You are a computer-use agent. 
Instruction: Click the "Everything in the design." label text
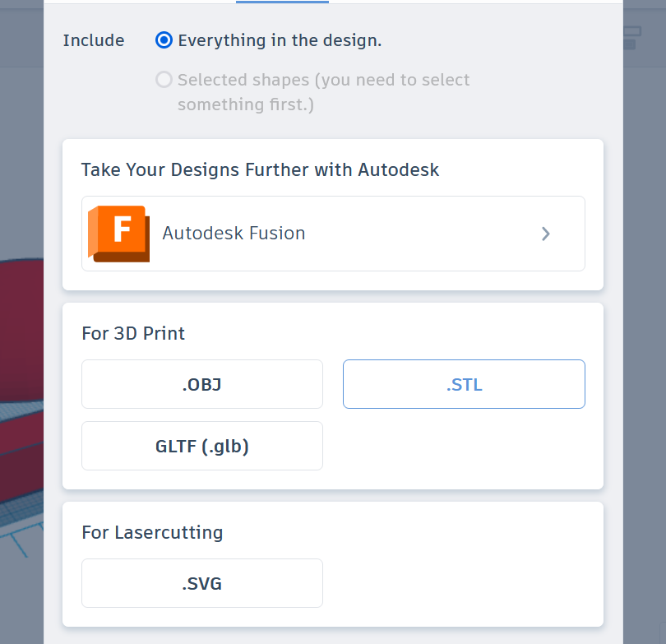[x=280, y=40]
